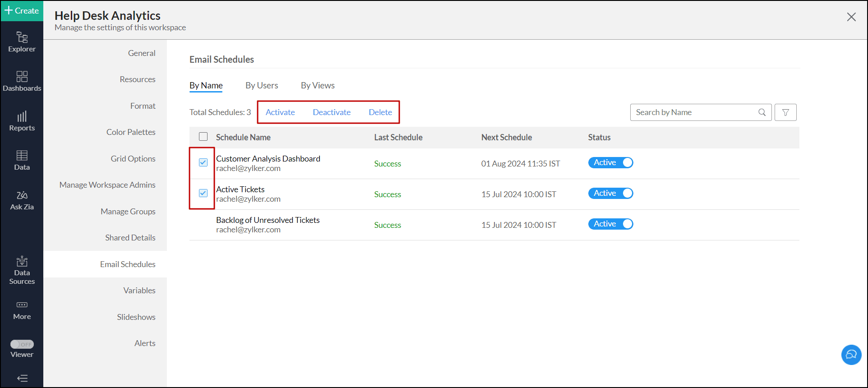Uncheck the Customer Analysis Dashboard checkbox
Screen dimensions: 868x388
[x=203, y=162]
